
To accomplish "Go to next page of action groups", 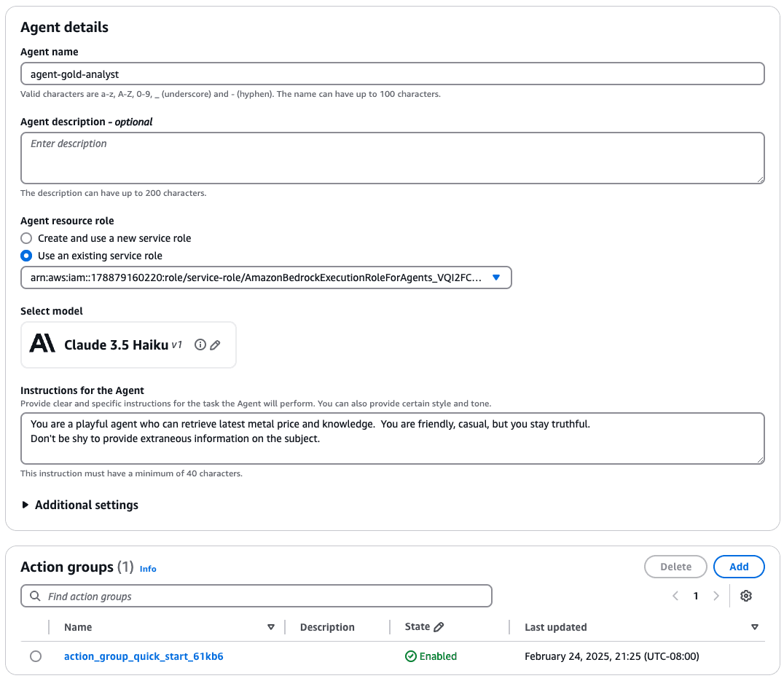I will point(716,596).
